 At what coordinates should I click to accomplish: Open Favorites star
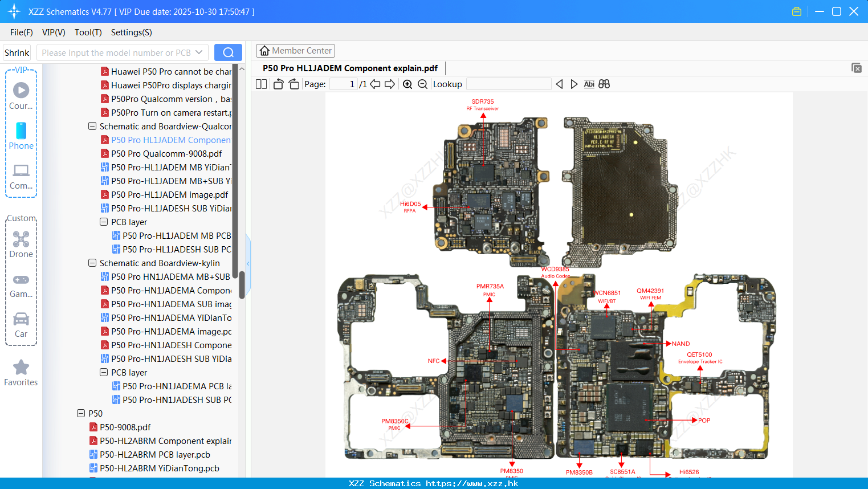coord(21,373)
